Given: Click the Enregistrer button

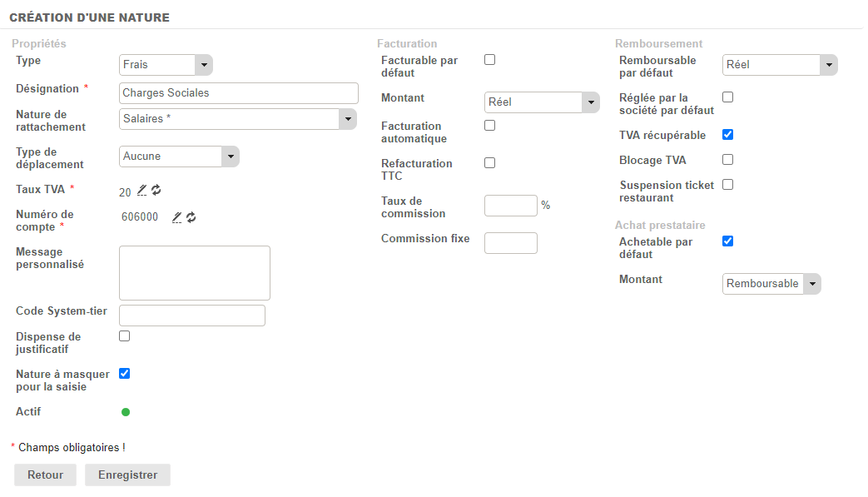Looking at the screenshot, I should (x=127, y=475).
